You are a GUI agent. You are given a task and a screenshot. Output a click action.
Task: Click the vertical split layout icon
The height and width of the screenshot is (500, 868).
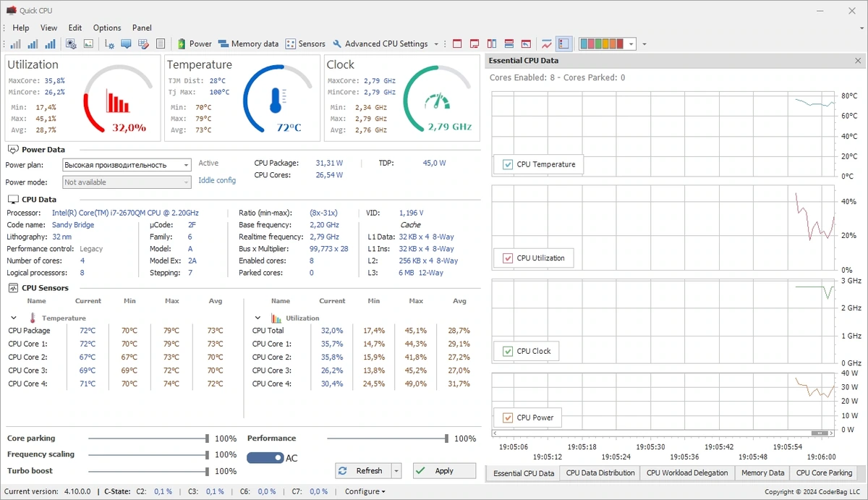click(492, 44)
